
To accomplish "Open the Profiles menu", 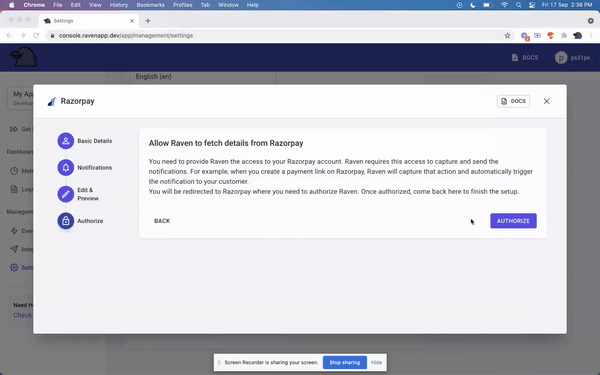I will click(x=183, y=5).
